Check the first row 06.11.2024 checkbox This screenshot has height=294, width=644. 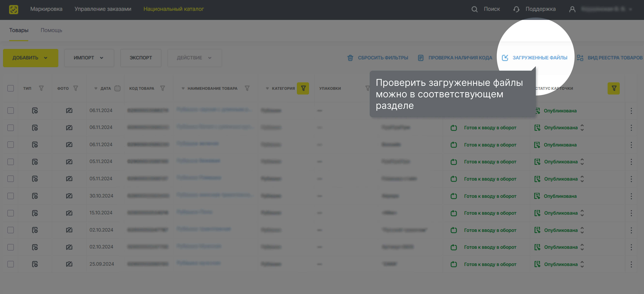10,111
